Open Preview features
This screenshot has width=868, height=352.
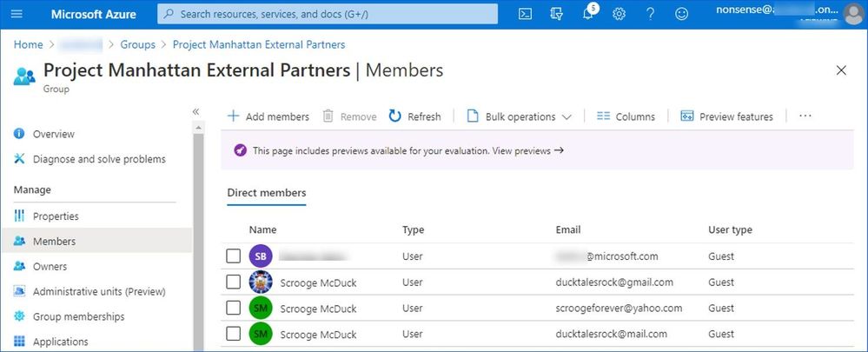click(x=726, y=116)
